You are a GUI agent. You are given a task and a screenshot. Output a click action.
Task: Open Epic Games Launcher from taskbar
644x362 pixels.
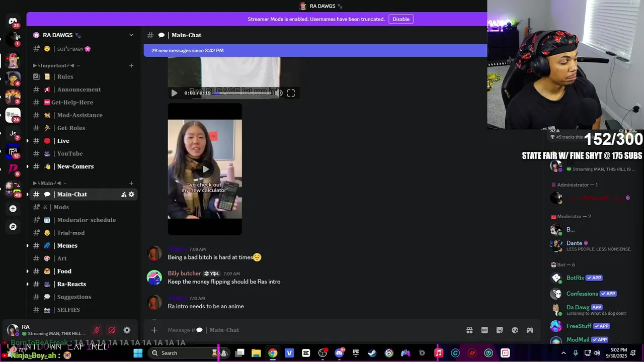(x=356, y=353)
